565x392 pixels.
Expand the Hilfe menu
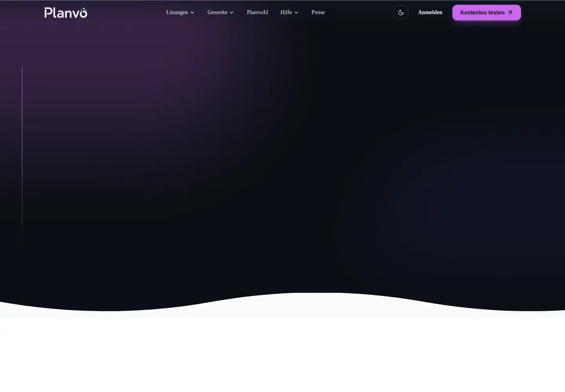(x=289, y=13)
